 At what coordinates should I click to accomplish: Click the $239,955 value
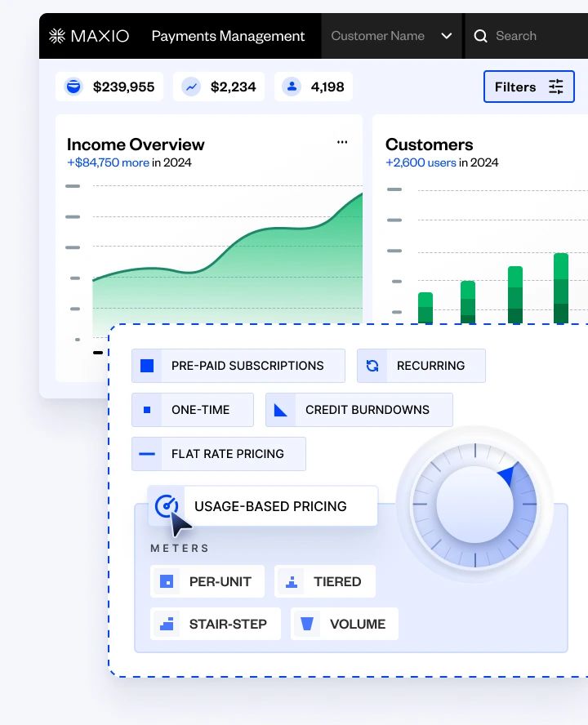(x=123, y=87)
